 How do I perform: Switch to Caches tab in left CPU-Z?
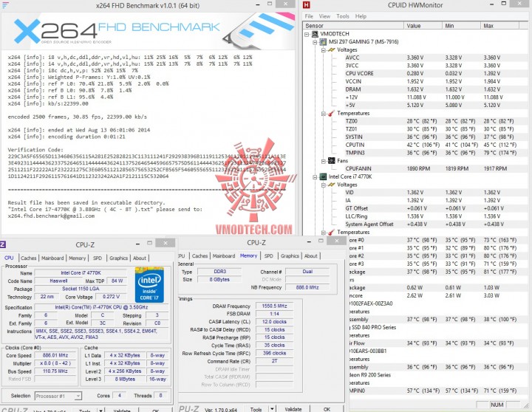[x=29, y=258]
